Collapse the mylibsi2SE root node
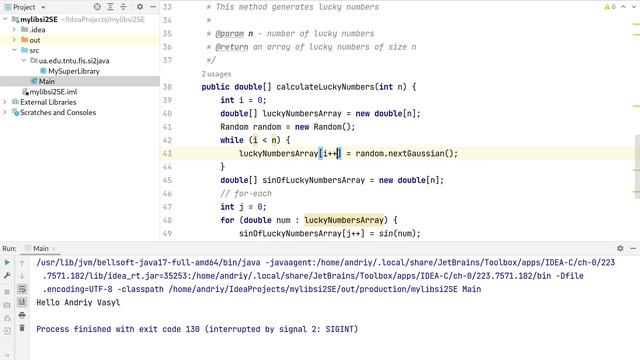The height and width of the screenshot is (360, 640). [x=5, y=19]
